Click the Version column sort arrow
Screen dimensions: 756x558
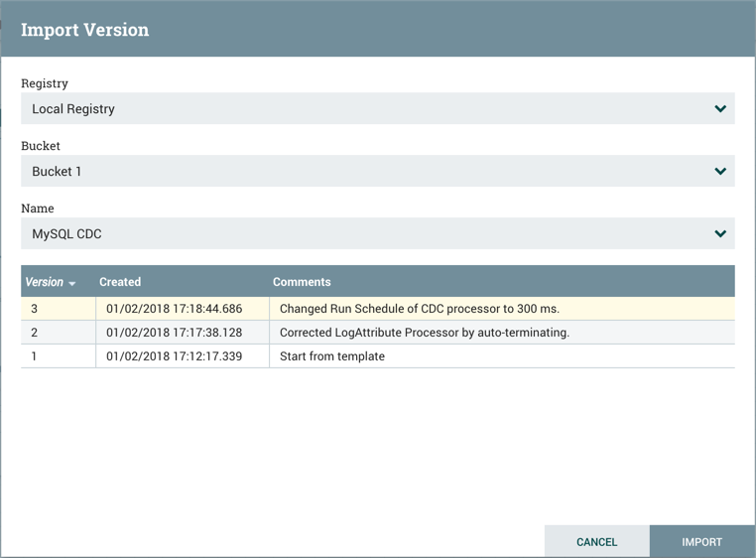click(72, 284)
